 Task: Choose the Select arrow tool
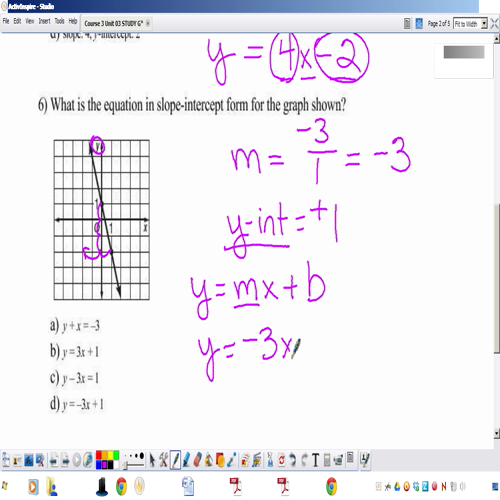[152, 460]
